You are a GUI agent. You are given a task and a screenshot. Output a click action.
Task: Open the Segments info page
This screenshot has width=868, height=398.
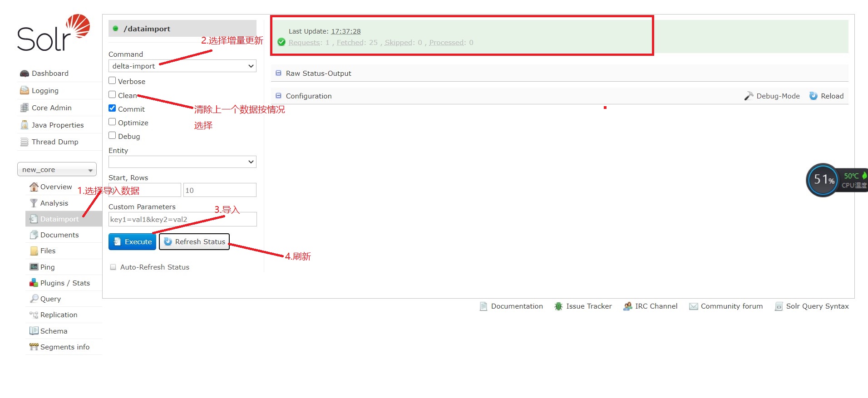pyautogui.click(x=65, y=347)
